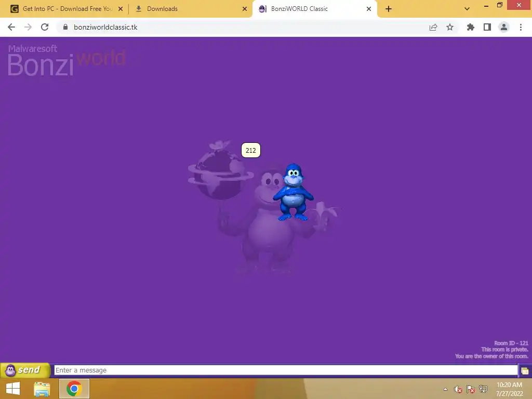
Task: Launch File Explorer from taskbar
Action: pyautogui.click(x=42, y=389)
